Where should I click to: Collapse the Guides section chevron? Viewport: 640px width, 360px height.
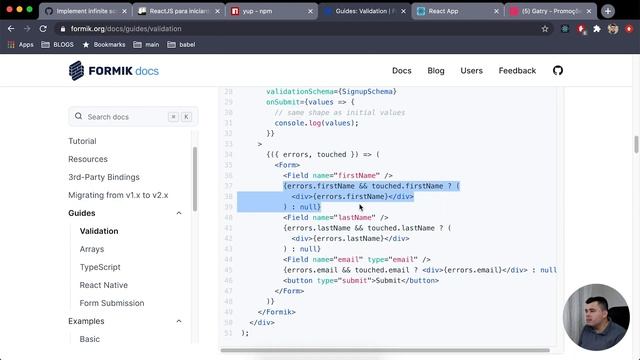pos(179,213)
